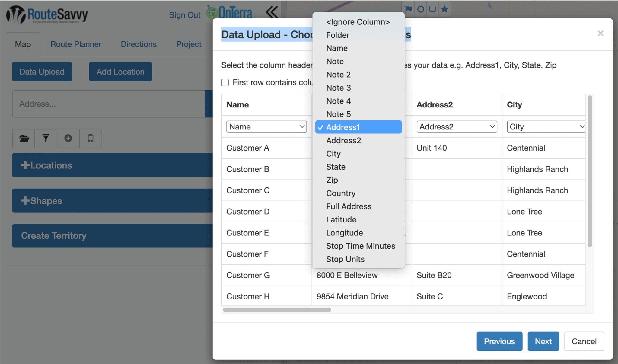This screenshot has height=364, width=618.
Task: Select the flag pushpin map tool
Action: (408, 9)
